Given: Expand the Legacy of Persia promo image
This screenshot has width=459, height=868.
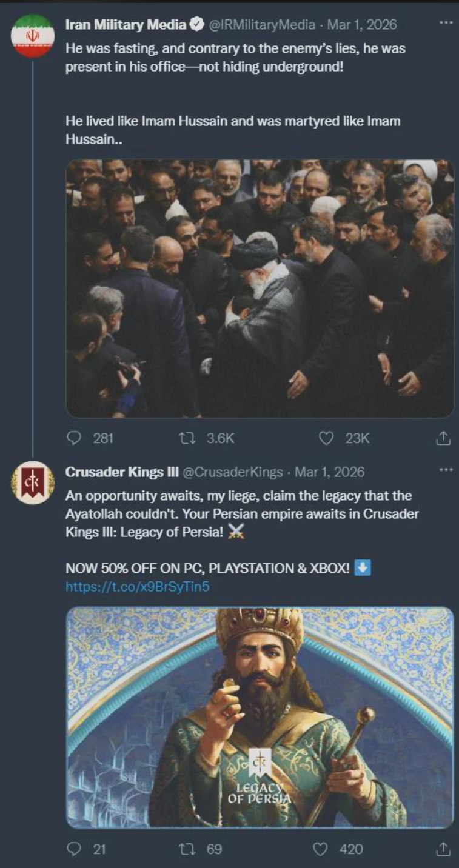Looking at the screenshot, I should pos(260,716).
